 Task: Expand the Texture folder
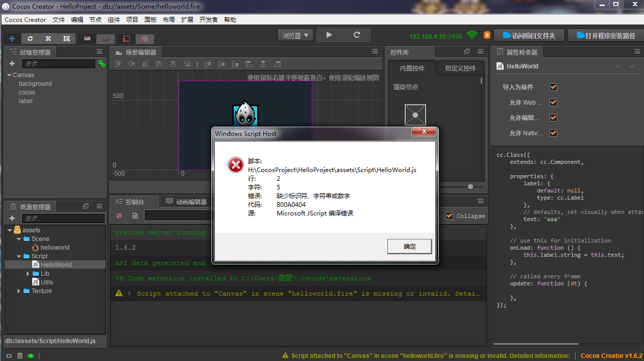click(x=19, y=291)
